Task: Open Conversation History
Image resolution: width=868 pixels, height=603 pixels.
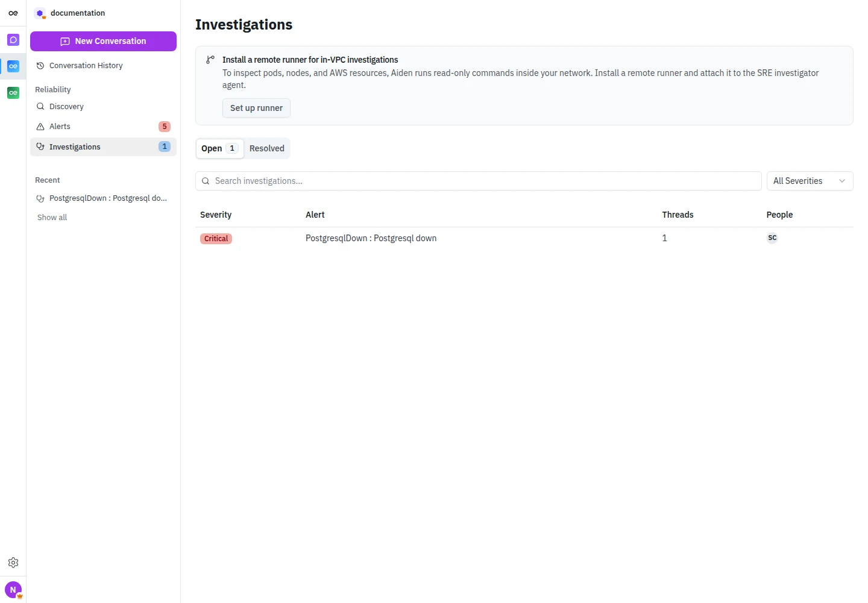Action: [x=103, y=66]
